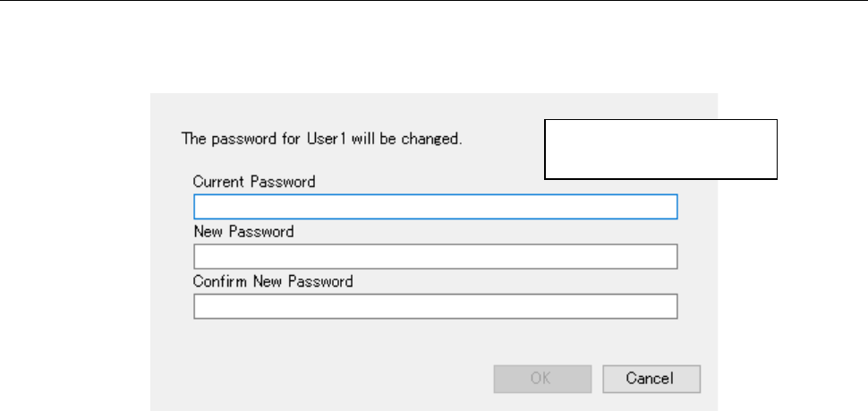
Task: Click the word "Current" above the first field
Action: pos(217,182)
